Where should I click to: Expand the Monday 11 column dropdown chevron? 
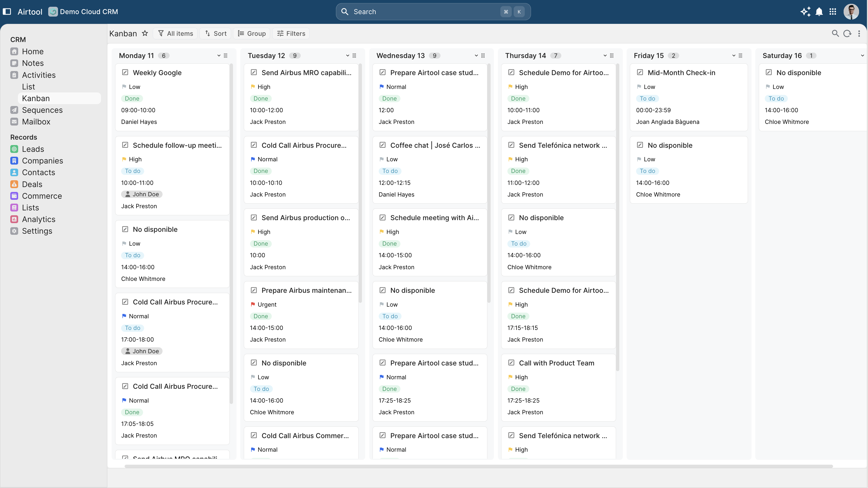click(x=219, y=55)
